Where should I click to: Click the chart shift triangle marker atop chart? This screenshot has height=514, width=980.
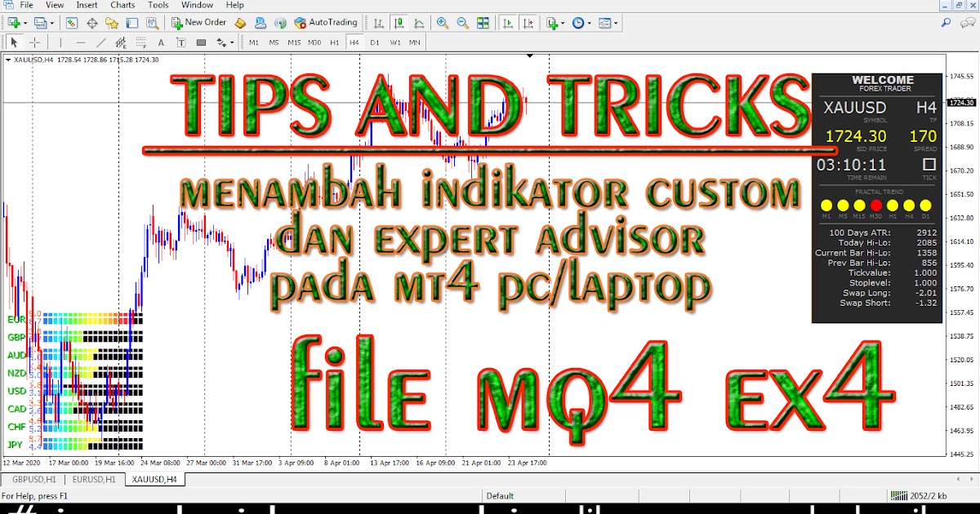click(x=531, y=56)
